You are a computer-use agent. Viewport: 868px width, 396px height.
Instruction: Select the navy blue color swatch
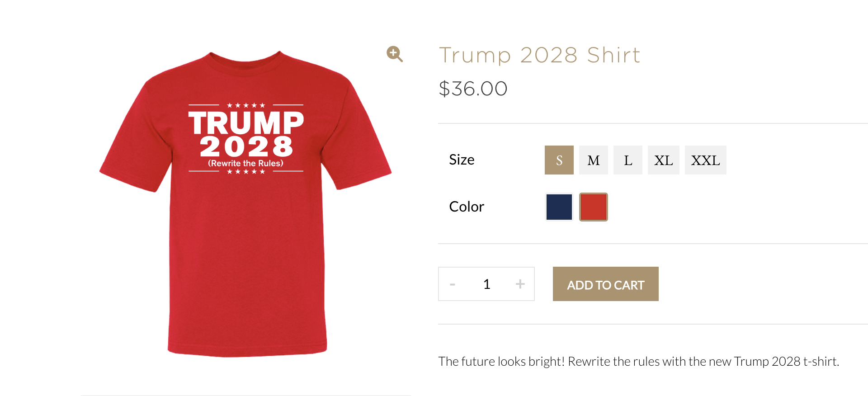click(559, 207)
